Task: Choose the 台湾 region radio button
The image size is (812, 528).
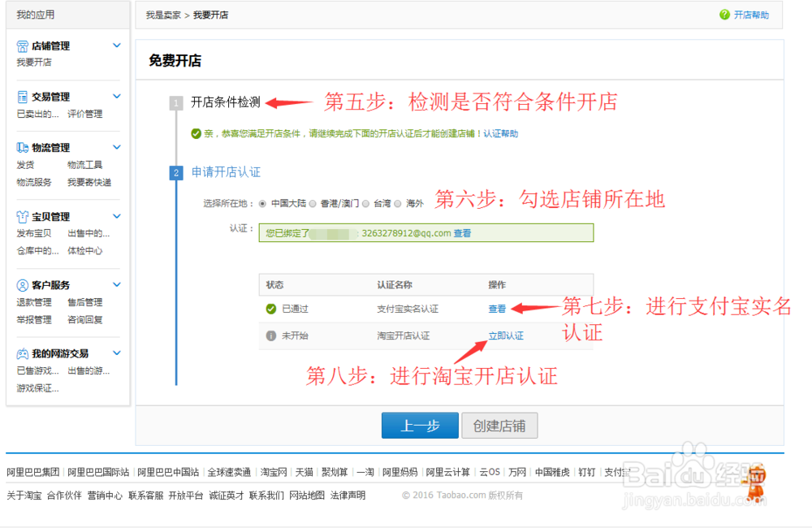Action: point(365,201)
